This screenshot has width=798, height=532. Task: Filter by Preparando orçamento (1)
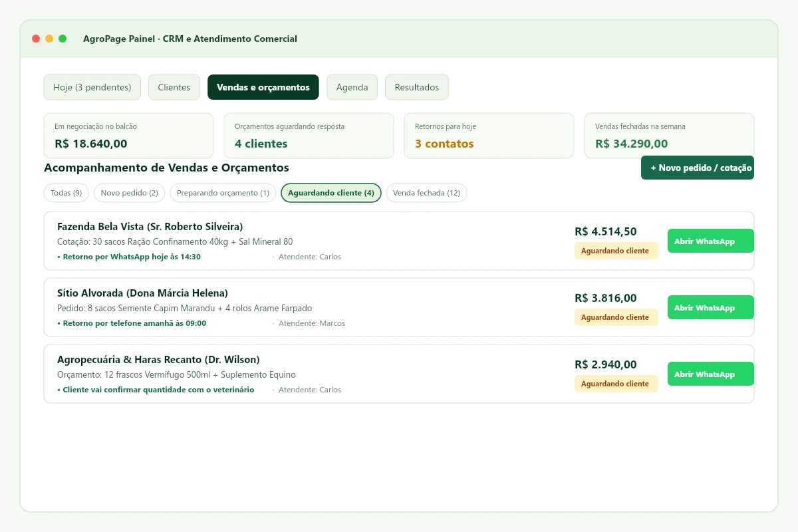(x=223, y=193)
